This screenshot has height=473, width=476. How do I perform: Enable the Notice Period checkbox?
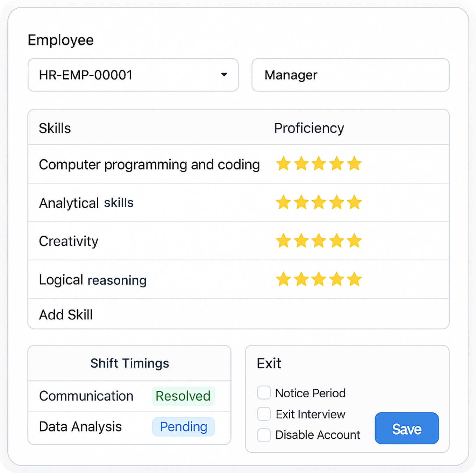(x=264, y=393)
